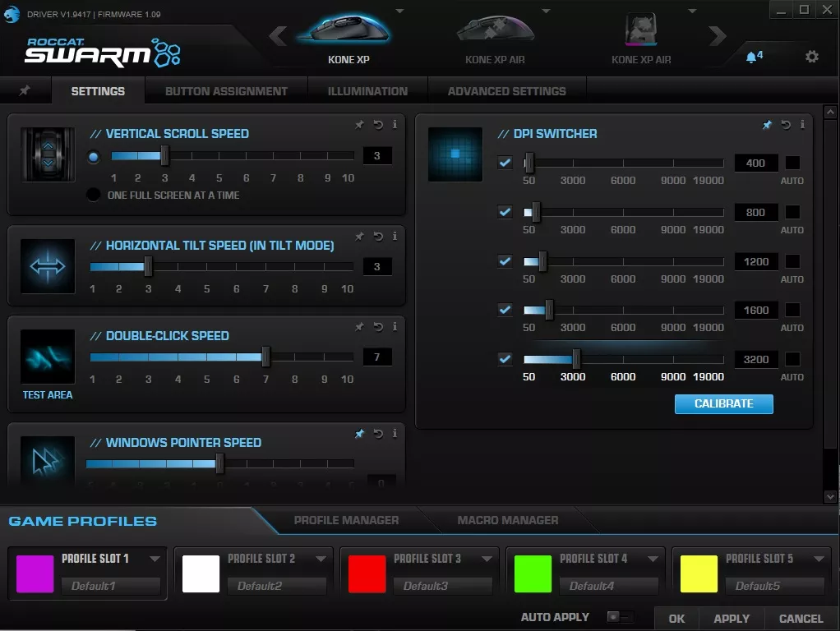Image resolution: width=840 pixels, height=631 pixels.
Task: Show info for DPI Switcher
Action: pos(802,124)
